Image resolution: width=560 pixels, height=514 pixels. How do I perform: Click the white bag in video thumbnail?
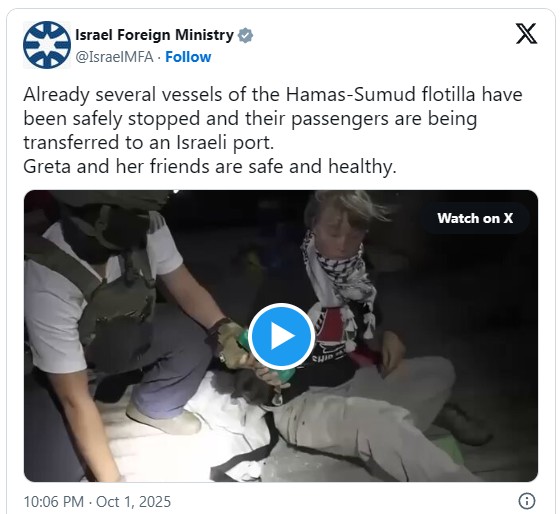click(229, 429)
